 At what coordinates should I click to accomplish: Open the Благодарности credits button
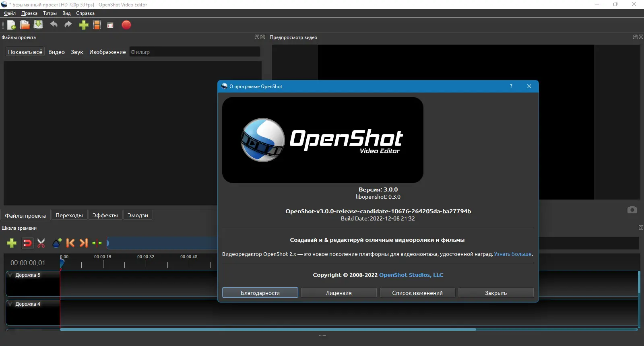tap(260, 293)
